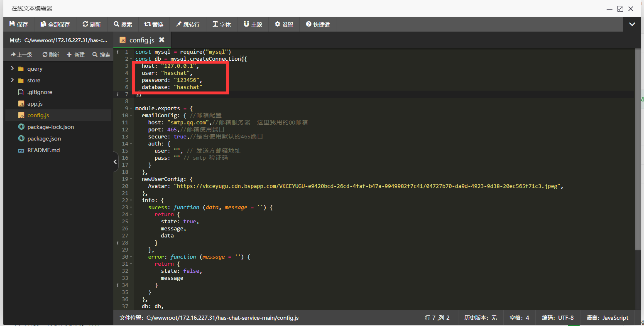Click the Avatar URL string on line 20
644x326 pixels.
[367, 186]
